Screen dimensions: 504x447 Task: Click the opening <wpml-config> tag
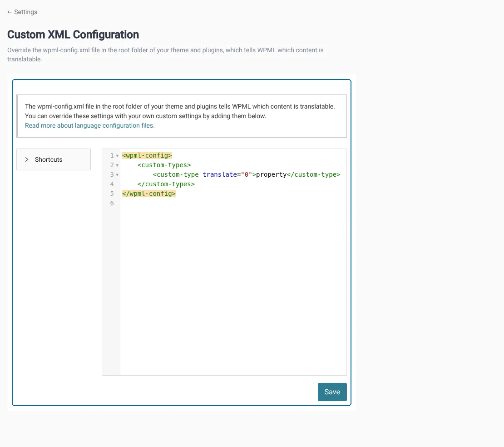pyautogui.click(x=147, y=155)
